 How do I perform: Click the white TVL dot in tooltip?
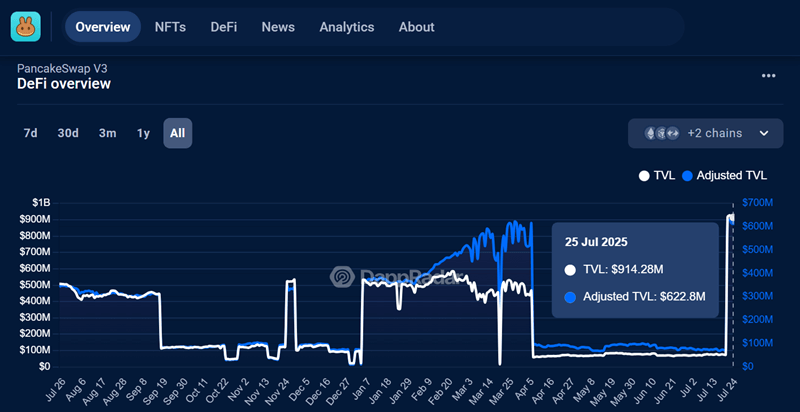[570, 270]
